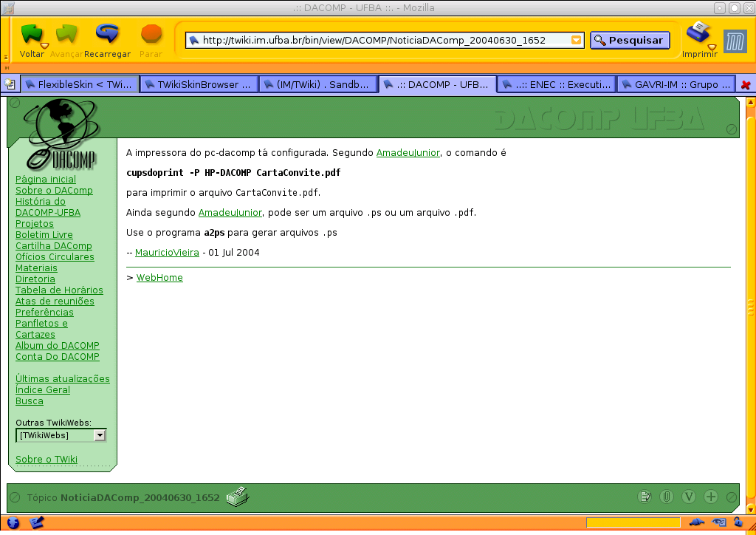Click the padlock security icon in status bar
The width and height of the screenshot is (756, 535).
point(737,523)
